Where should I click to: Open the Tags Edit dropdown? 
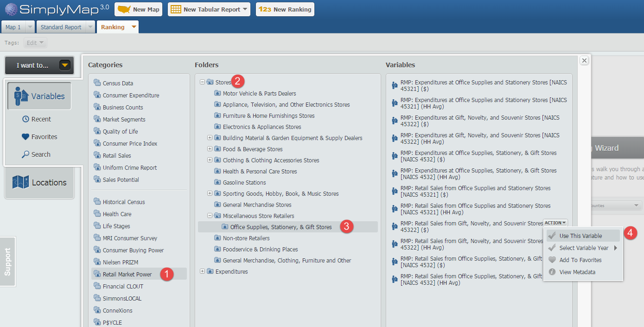click(35, 43)
